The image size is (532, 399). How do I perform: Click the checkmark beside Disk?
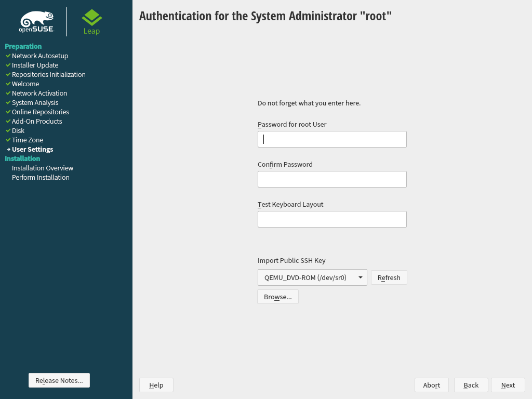[x=8, y=130]
